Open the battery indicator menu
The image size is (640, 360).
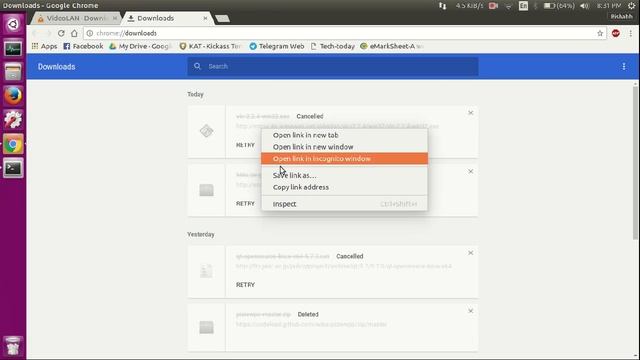click(x=559, y=6)
